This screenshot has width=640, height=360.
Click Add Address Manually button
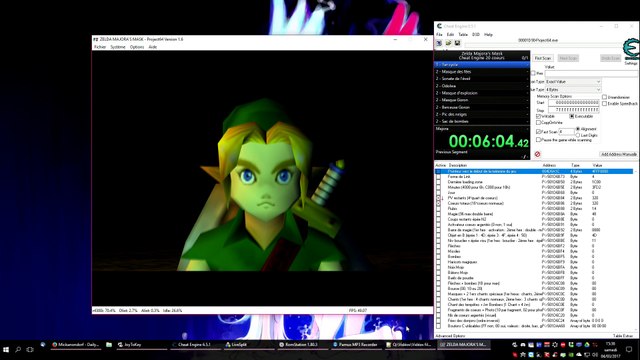pos(618,154)
